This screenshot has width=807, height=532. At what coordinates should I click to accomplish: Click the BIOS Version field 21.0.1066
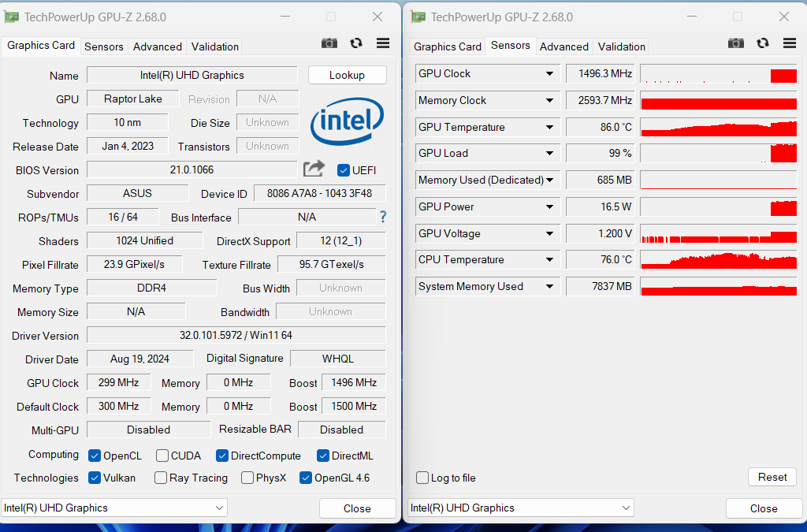192,169
